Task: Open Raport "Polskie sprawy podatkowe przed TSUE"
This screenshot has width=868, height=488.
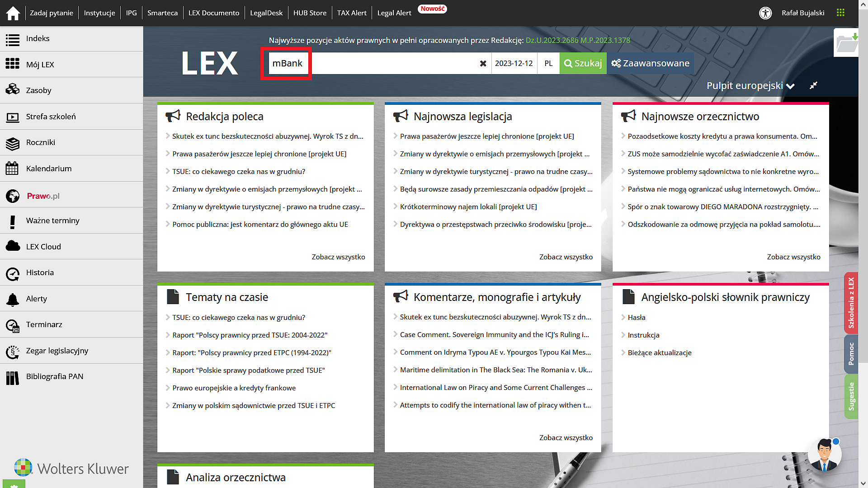Action: click(x=248, y=370)
